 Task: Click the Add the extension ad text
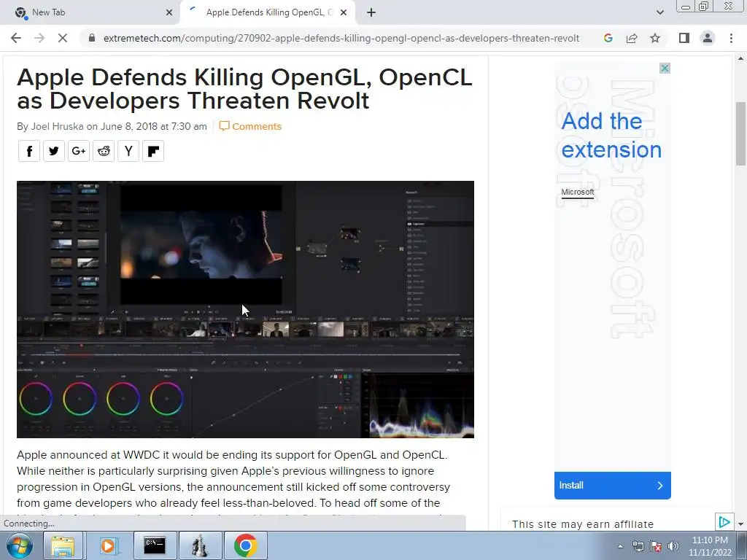coord(611,135)
